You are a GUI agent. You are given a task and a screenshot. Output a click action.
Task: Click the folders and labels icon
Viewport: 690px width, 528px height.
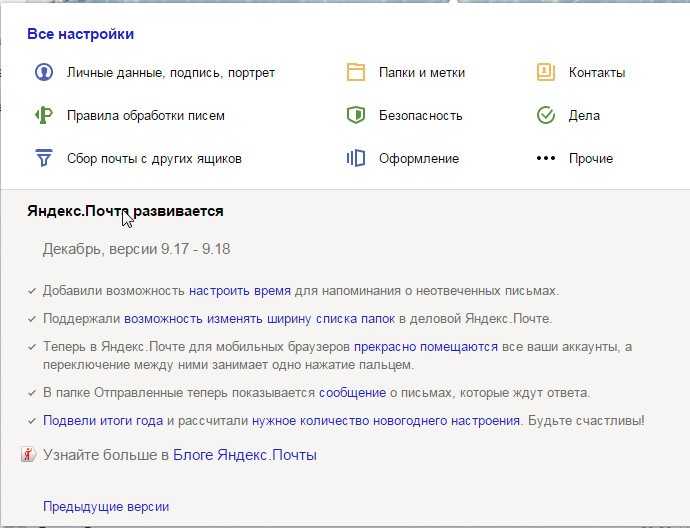[x=356, y=72]
